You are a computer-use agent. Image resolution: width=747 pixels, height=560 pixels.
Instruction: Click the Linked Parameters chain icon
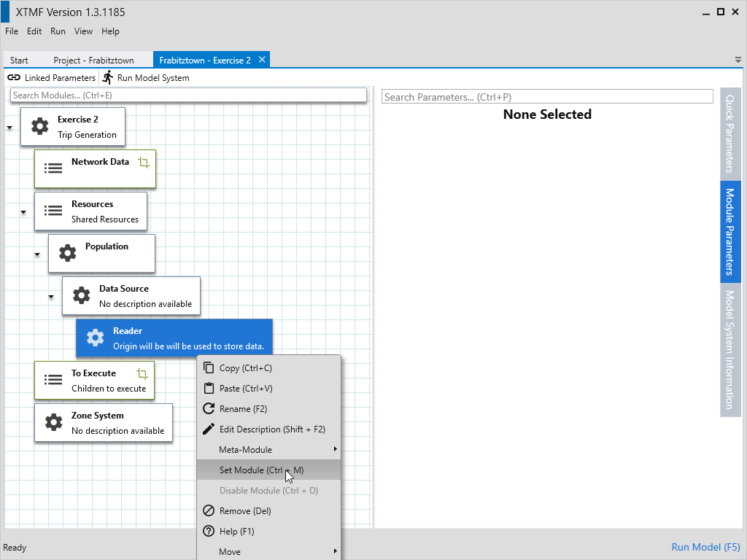pyautogui.click(x=14, y=77)
